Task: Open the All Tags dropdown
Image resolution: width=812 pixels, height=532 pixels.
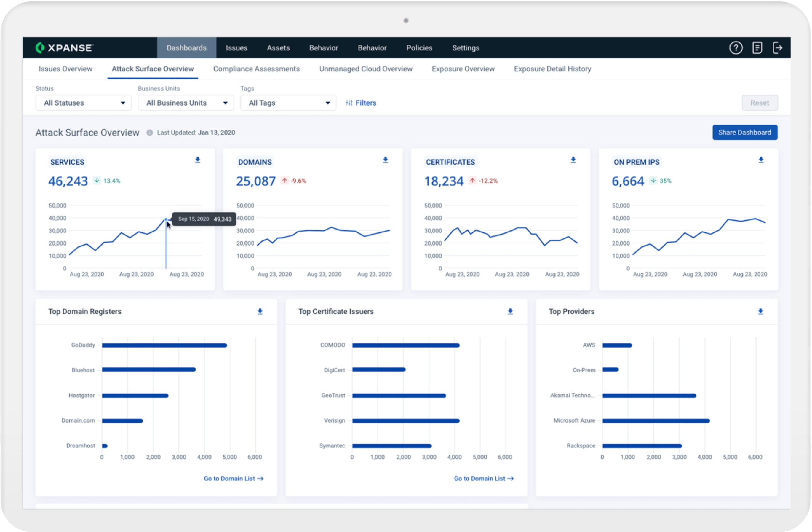Action: 288,103
